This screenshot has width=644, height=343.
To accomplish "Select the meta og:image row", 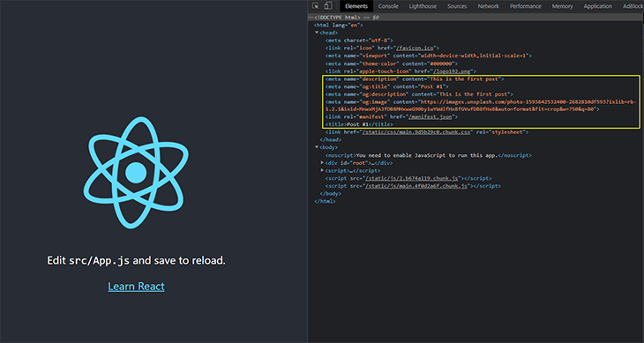I will 481,106.
